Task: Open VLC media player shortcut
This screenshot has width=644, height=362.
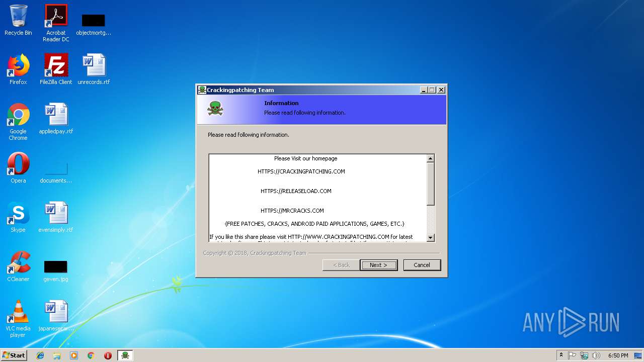Action: [x=18, y=319]
